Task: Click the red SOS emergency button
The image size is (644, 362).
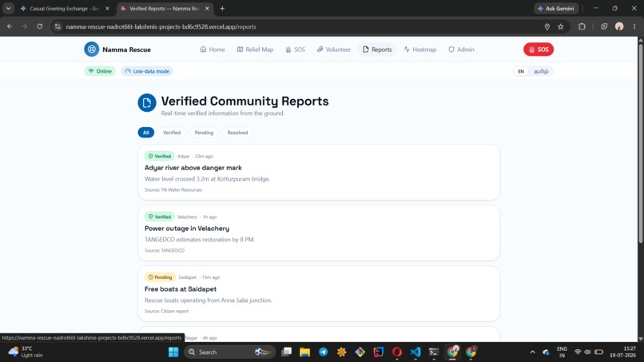Action: click(x=539, y=50)
